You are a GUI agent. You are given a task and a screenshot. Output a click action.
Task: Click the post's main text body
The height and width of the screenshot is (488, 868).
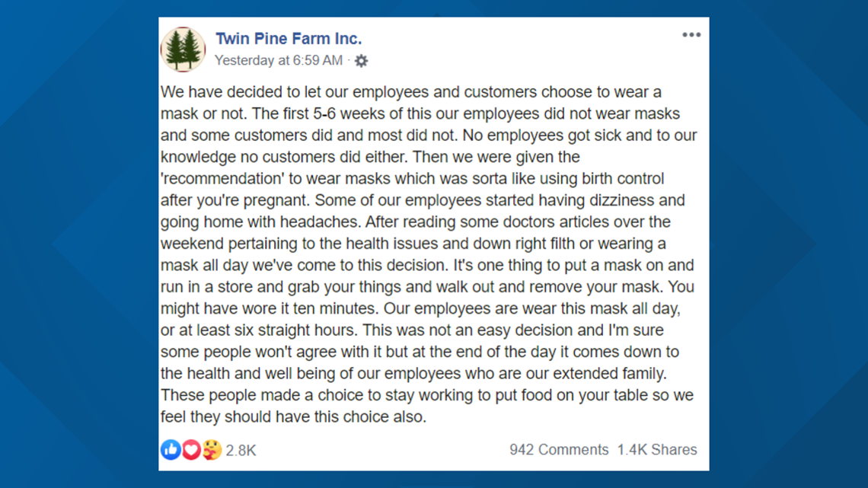(x=429, y=254)
